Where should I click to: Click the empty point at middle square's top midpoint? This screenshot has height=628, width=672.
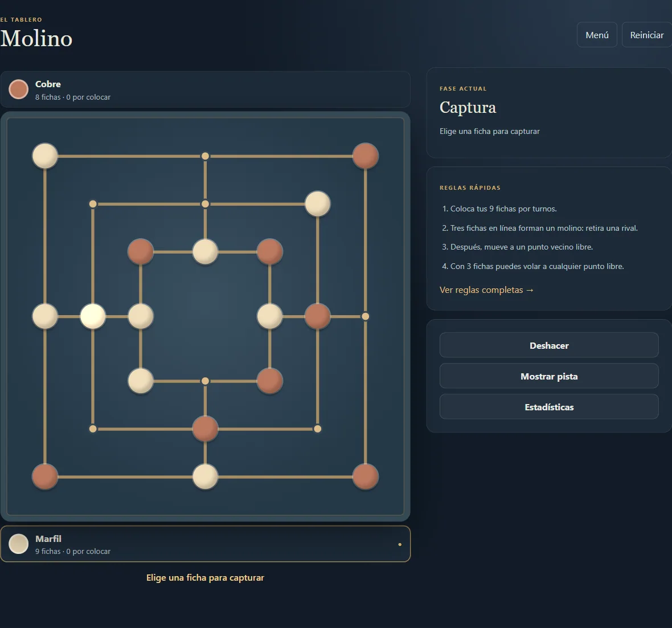click(x=205, y=204)
